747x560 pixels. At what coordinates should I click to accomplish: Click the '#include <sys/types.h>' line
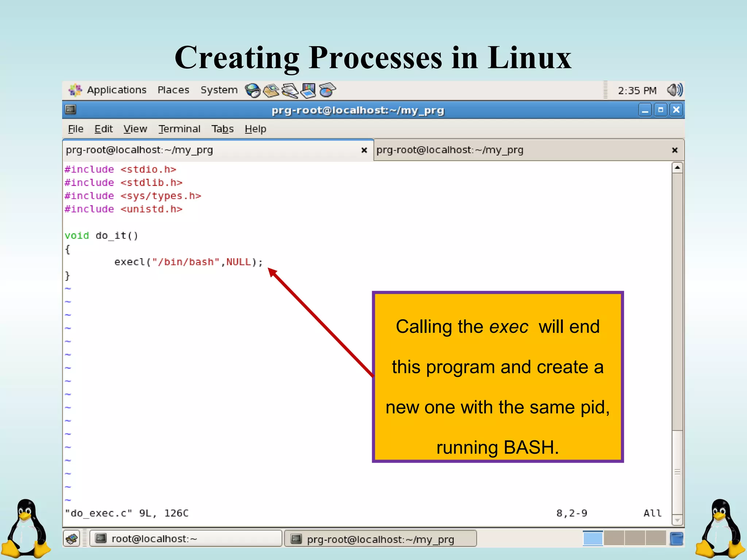point(133,196)
